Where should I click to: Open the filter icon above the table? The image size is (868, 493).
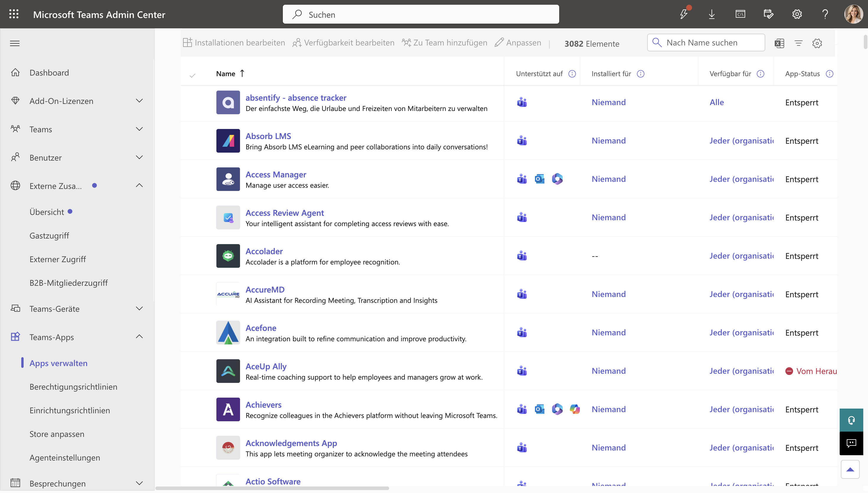click(798, 43)
